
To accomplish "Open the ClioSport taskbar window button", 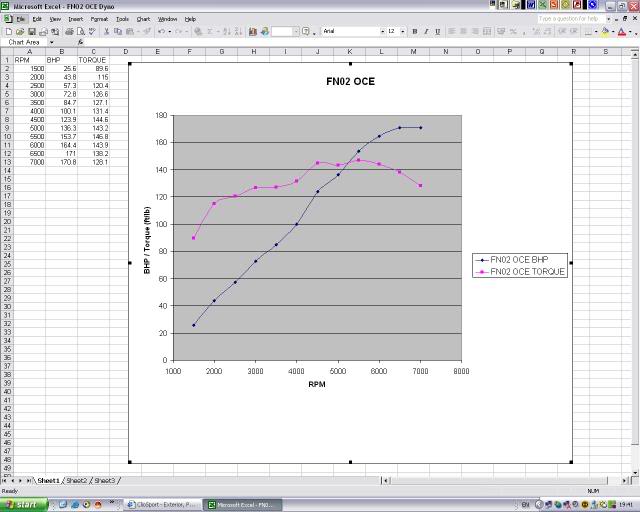I will tap(163, 504).
